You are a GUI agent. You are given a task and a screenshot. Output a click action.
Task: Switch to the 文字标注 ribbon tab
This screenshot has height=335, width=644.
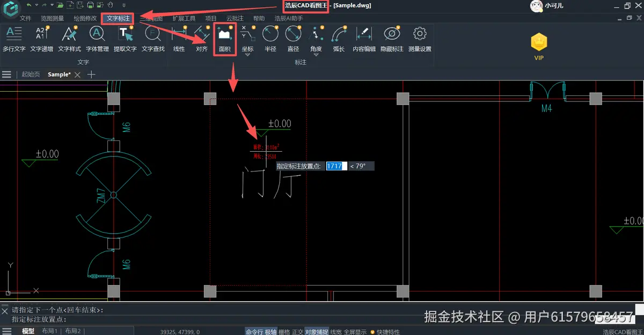tap(118, 18)
